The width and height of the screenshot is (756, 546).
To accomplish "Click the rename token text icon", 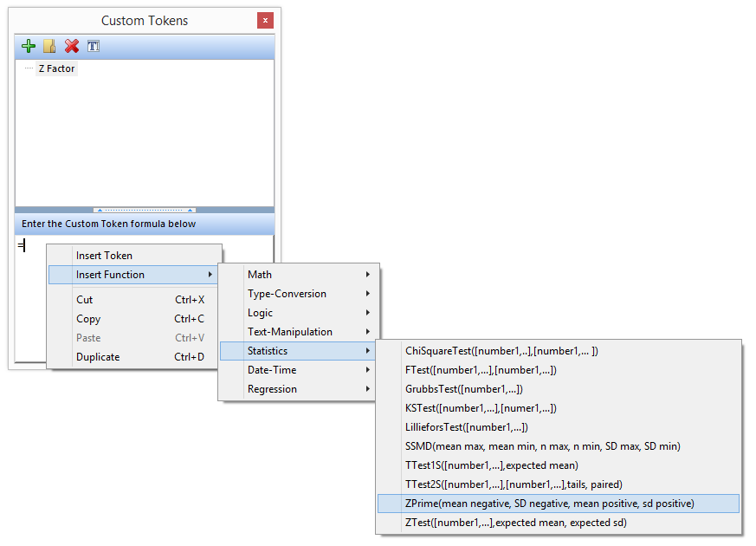I will click(x=93, y=46).
